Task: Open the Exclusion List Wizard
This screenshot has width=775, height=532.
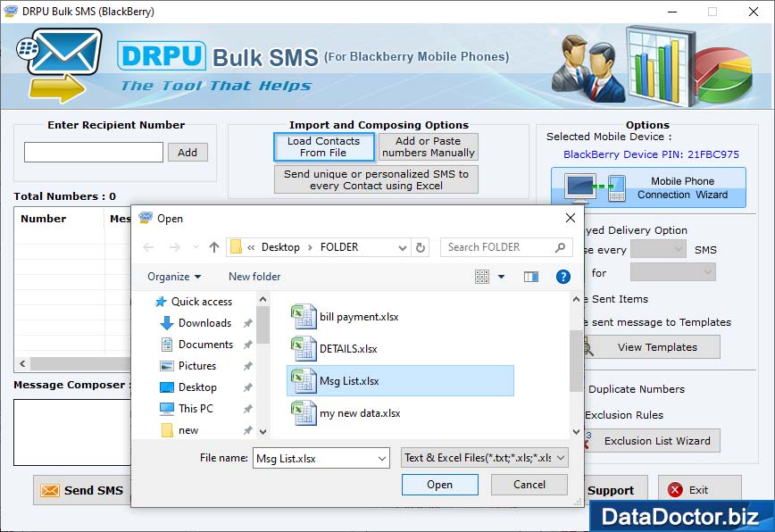Action: tap(652, 441)
